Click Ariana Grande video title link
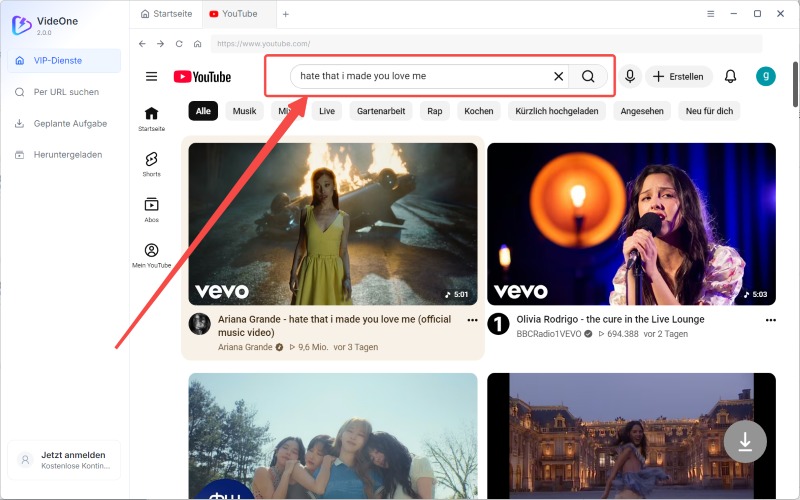 click(335, 326)
